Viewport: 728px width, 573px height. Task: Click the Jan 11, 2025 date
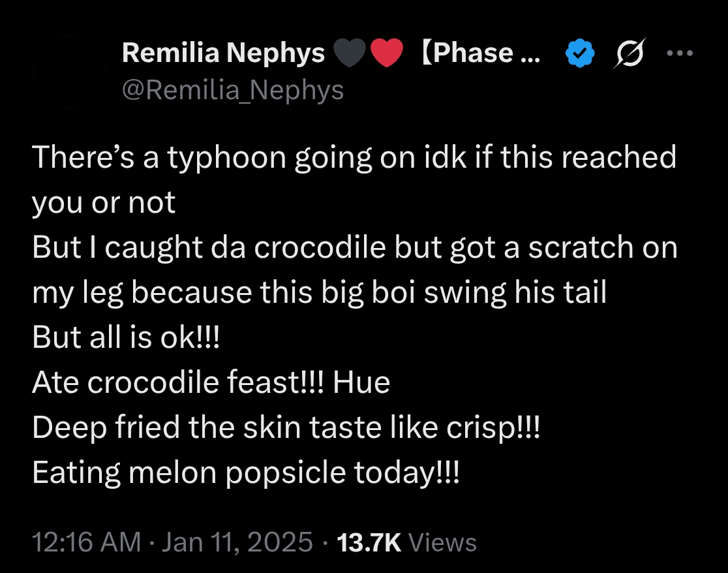[237, 542]
